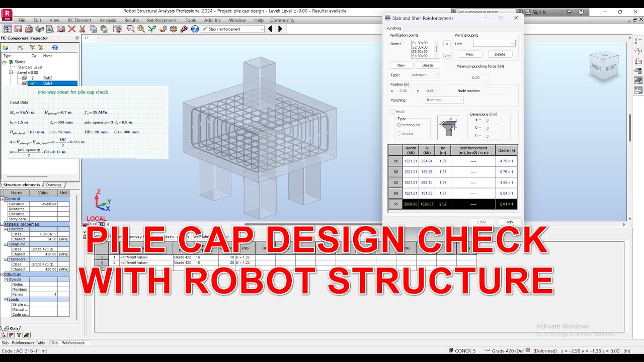
Task: Click the double arrow >> button
Action: click(447, 55)
